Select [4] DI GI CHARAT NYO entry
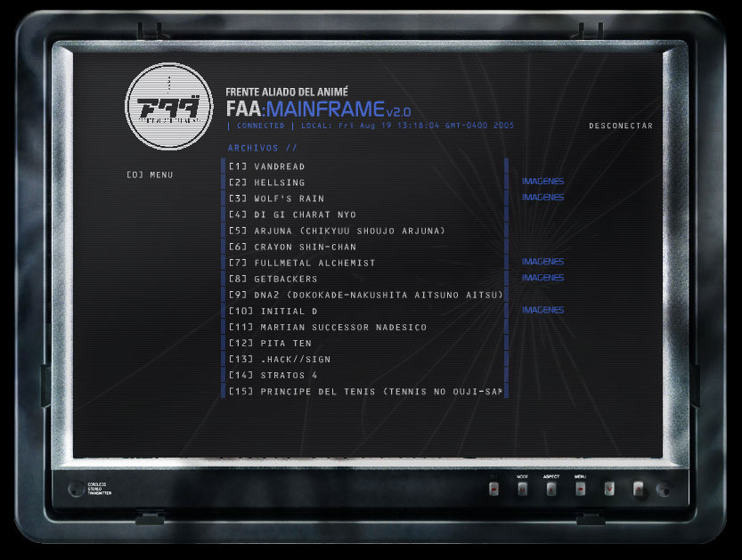 [x=292, y=215]
